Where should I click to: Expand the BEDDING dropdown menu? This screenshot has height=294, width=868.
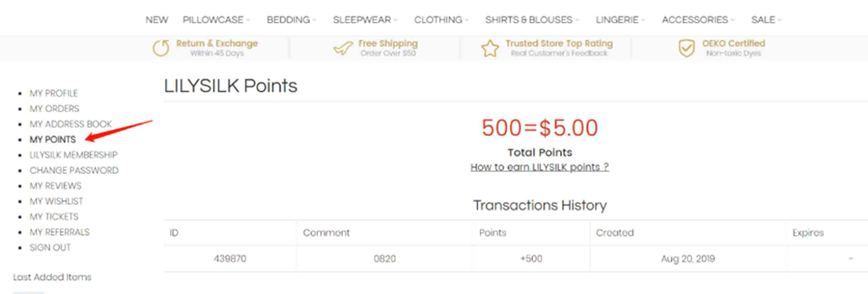291,20
